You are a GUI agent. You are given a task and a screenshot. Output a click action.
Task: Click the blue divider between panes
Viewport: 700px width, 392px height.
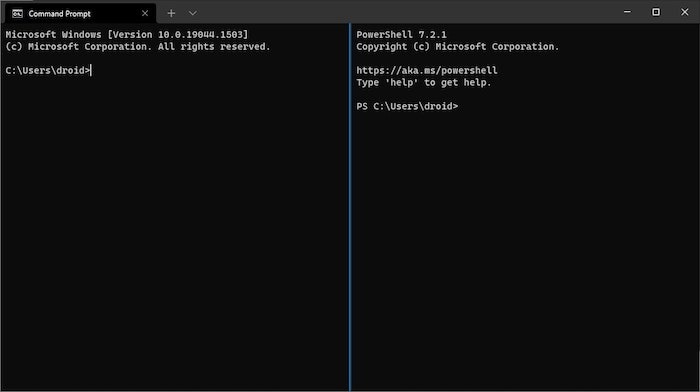tap(350, 208)
